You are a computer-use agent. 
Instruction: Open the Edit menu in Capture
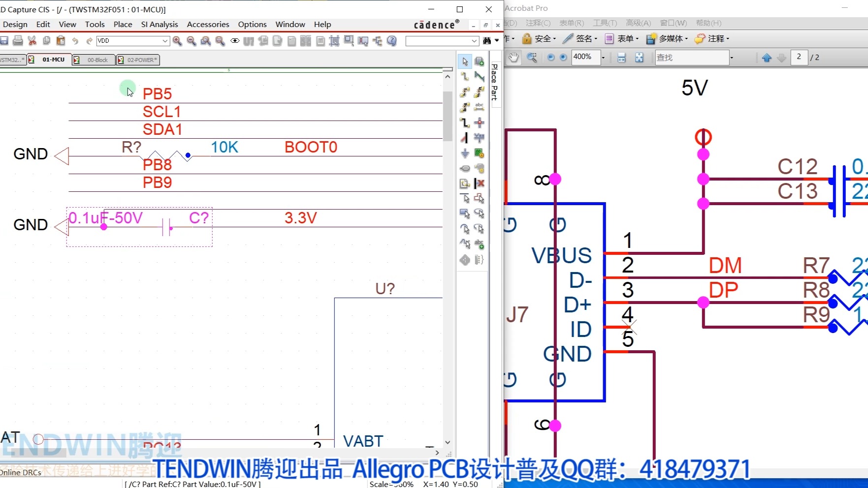click(x=43, y=25)
